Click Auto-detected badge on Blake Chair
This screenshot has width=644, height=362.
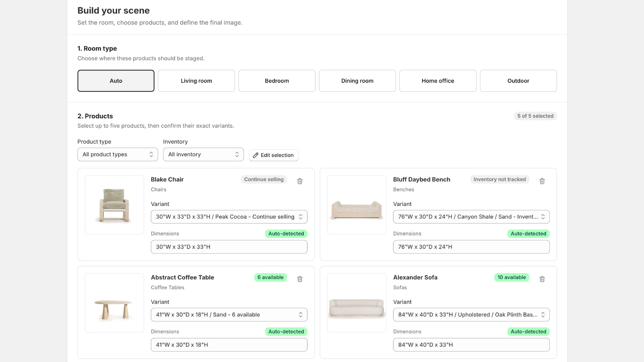click(x=286, y=234)
